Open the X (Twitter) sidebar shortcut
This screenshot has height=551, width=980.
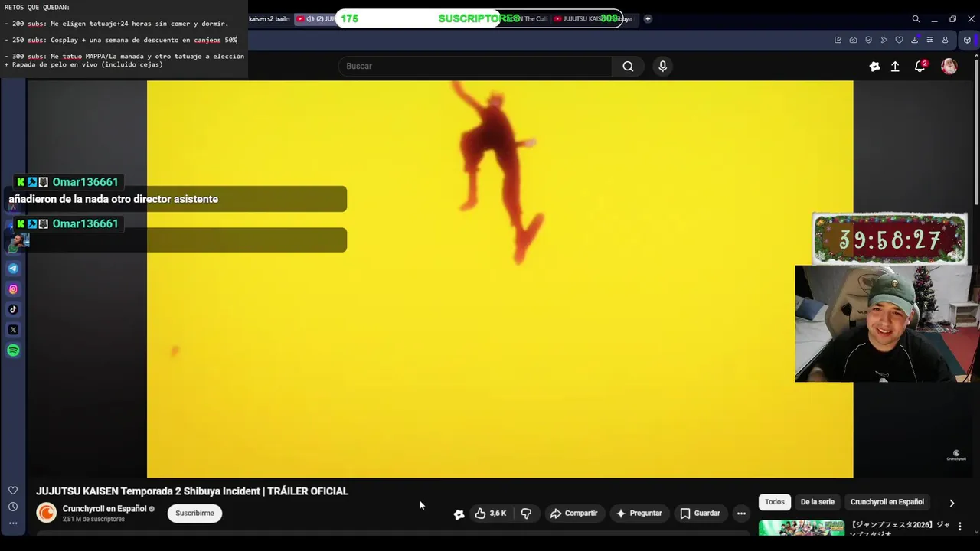(13, 330)
